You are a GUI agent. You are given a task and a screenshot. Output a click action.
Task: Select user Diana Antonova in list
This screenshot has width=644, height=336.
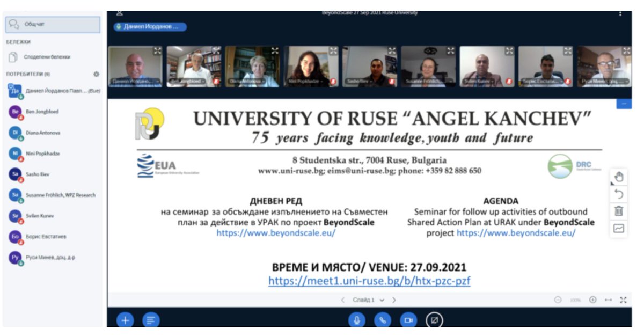click(x=53, y=133)
